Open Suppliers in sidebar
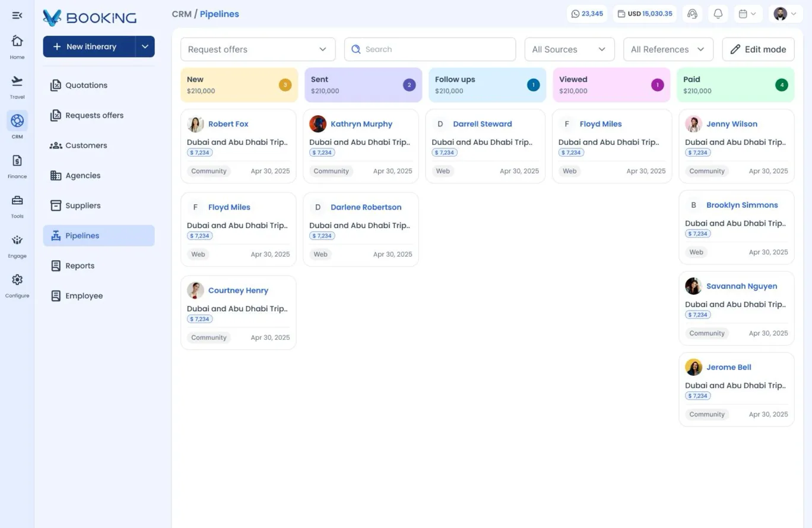The image size is (812, 528). (x=99, y=205)
